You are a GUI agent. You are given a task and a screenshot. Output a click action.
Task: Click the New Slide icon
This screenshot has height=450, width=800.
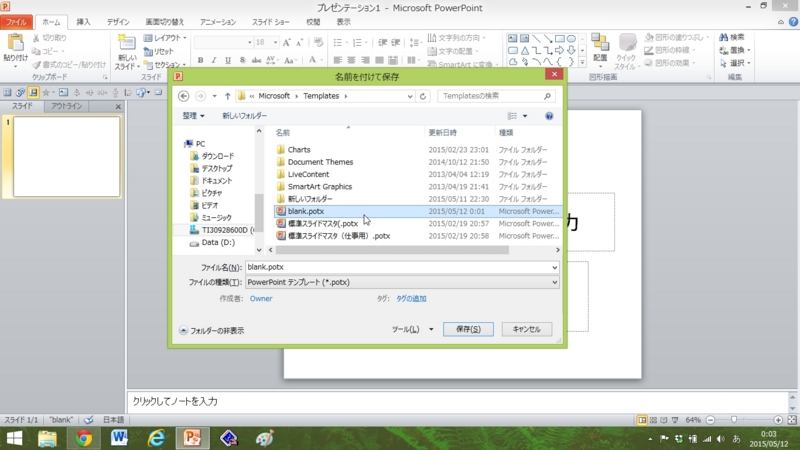pos(126,43)
